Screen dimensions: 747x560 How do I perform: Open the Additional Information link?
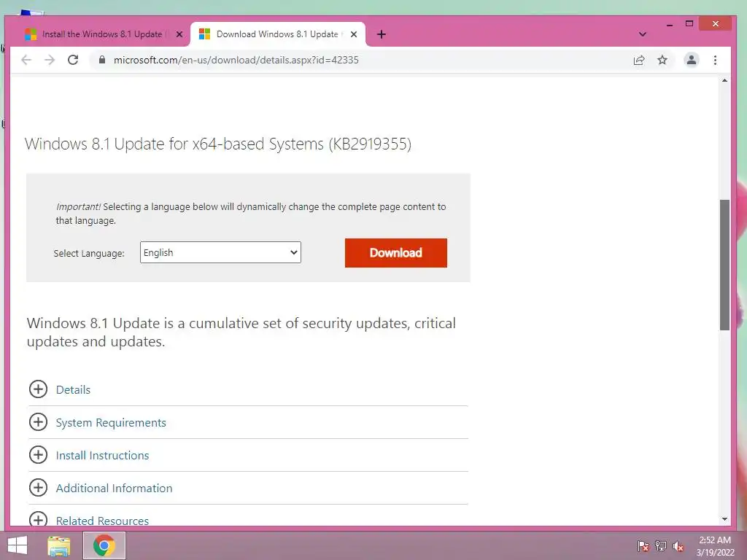pos(115,488)
